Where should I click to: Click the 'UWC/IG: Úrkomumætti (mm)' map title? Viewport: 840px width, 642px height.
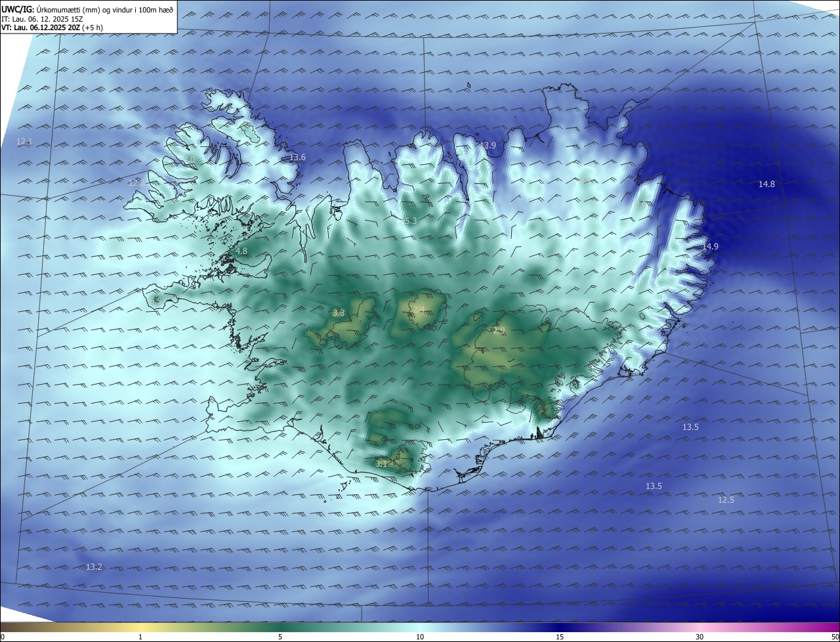pos(88,9)
